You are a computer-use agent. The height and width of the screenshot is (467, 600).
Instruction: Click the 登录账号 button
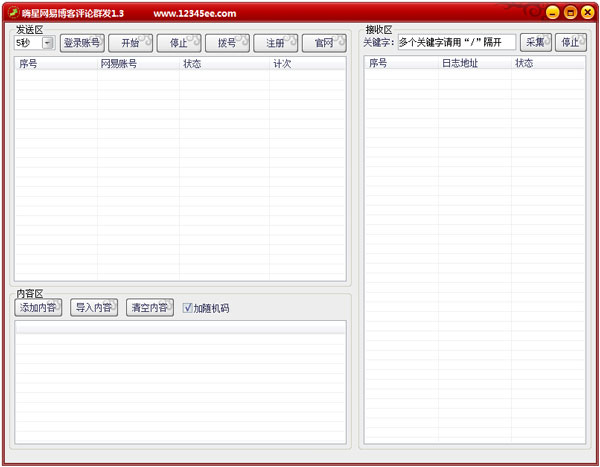pos(81,43)
